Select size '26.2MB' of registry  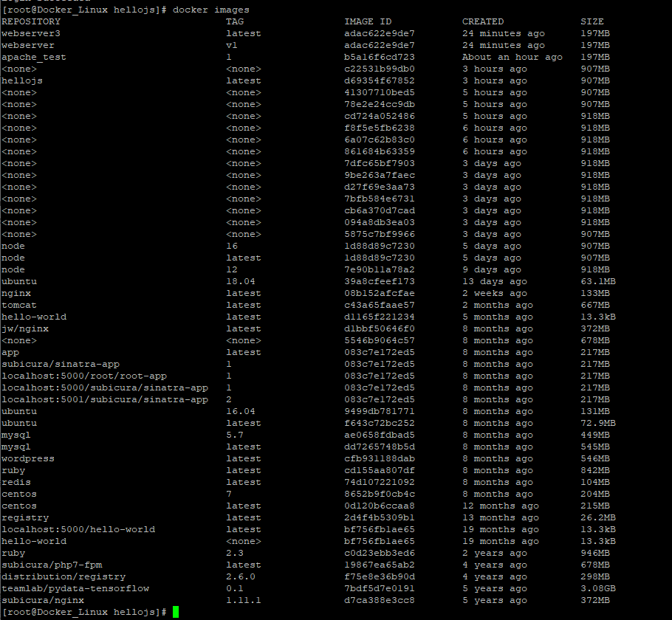click(x=598, y=517)
